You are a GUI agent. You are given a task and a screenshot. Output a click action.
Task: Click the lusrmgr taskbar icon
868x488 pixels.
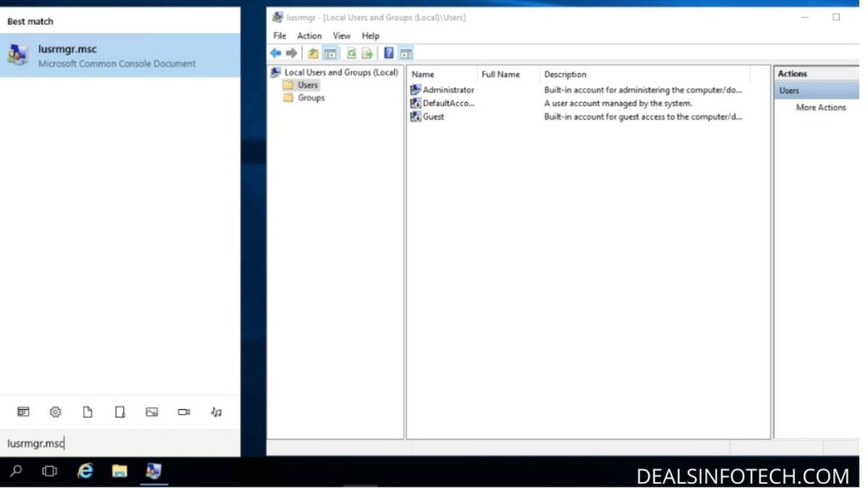point(153,471)
